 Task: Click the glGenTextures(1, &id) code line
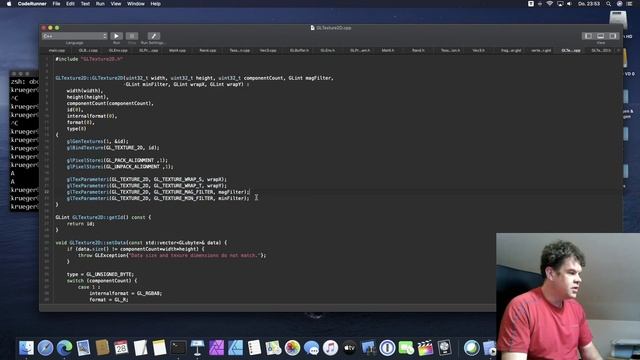pos(98,141)
